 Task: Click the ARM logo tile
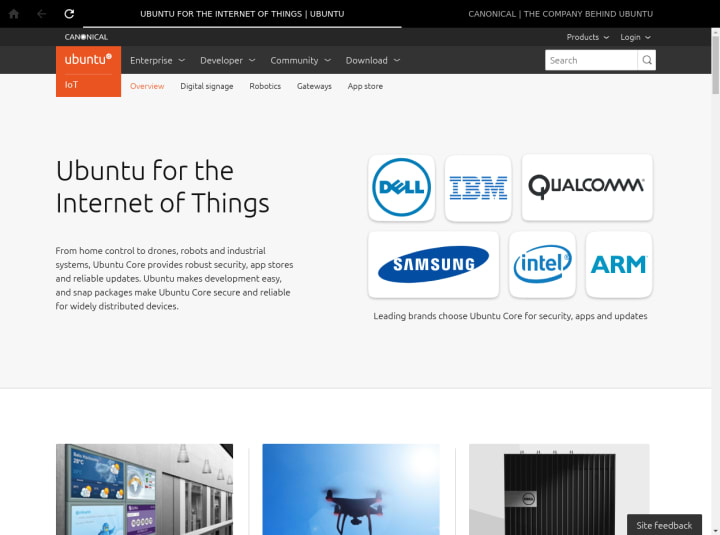click(619, 265)
